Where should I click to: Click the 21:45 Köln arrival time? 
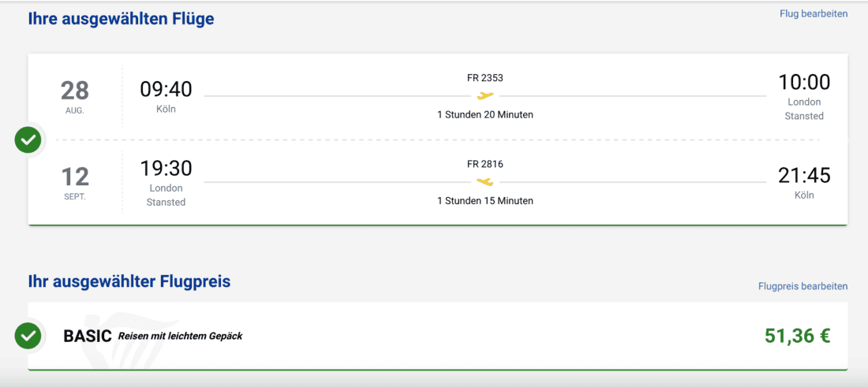(x=804, y=176)
